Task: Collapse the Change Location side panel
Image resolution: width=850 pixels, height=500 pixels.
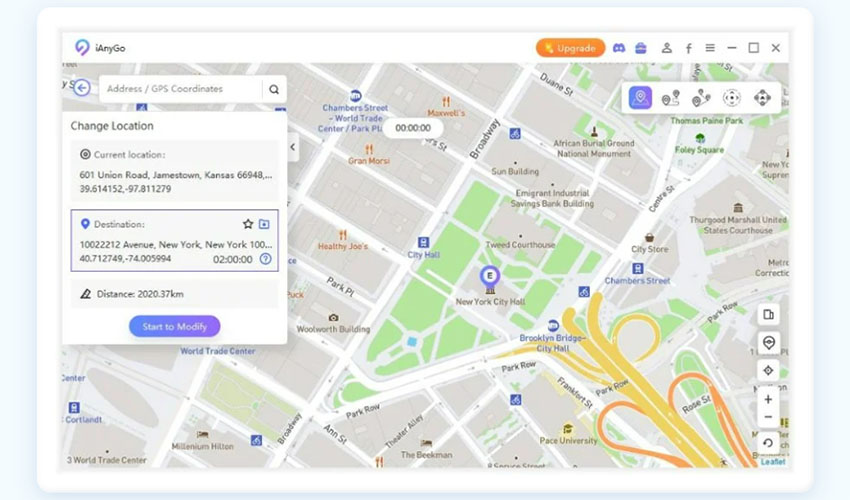Action: (x=293, y=147)
